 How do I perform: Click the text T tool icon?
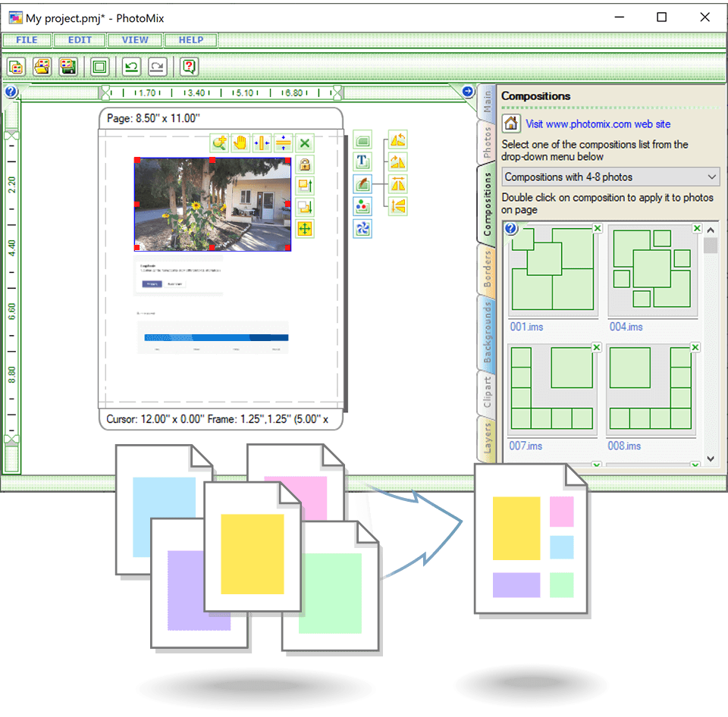(x=362, y=161)
